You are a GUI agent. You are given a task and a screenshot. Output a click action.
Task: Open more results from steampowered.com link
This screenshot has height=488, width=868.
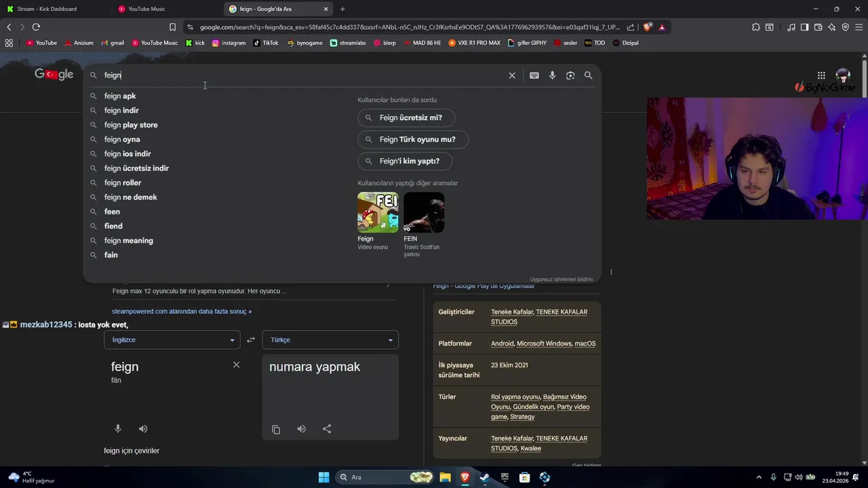[182, 311]
